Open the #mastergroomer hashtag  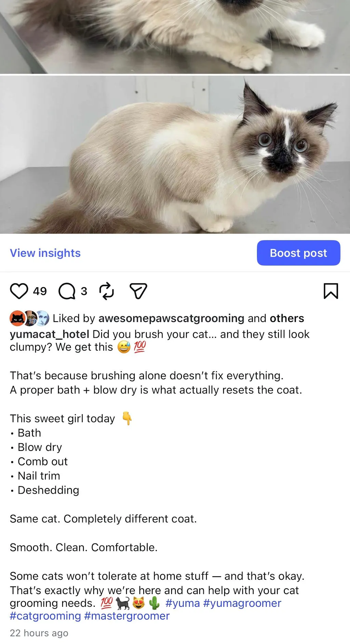pos(127,616)
